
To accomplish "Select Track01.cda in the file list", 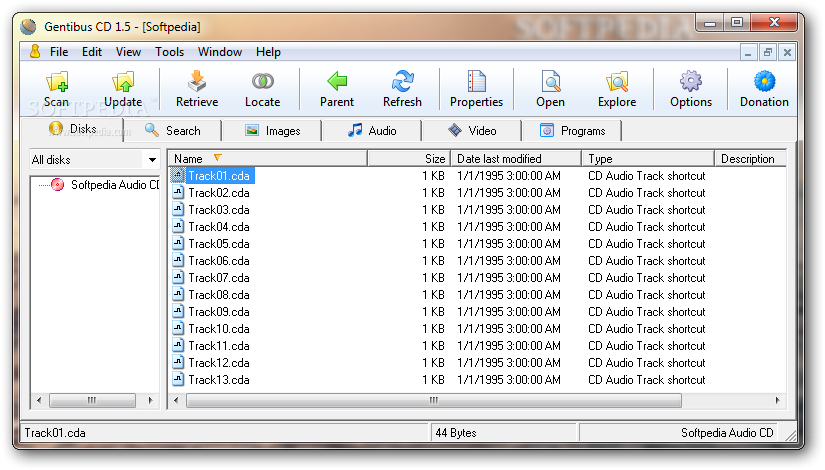I will point(219,176).
